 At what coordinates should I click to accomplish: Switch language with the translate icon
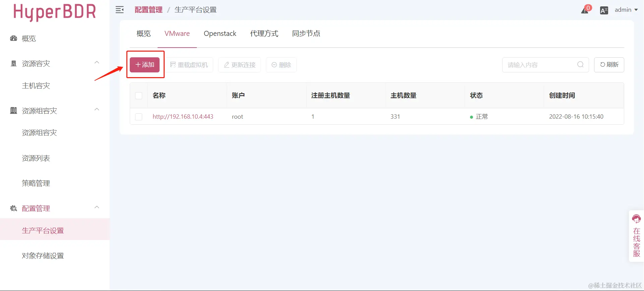coord(604,10)
